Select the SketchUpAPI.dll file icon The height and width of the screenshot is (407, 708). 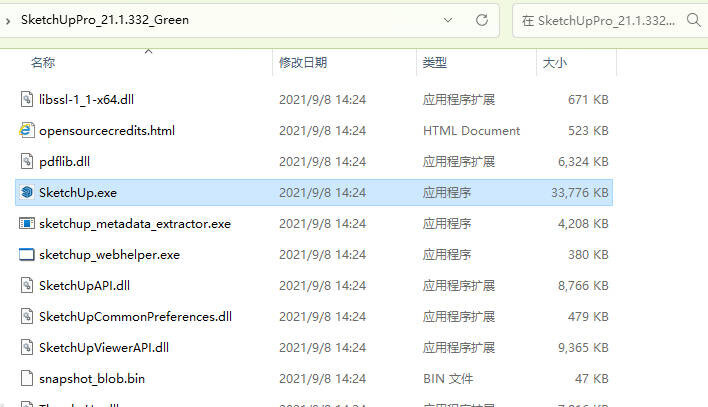tap(27, 285)
